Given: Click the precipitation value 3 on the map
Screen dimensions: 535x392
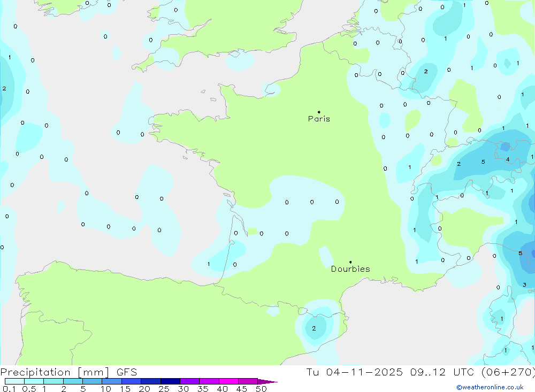Looking at the screenshot, I should click(524, 285).
